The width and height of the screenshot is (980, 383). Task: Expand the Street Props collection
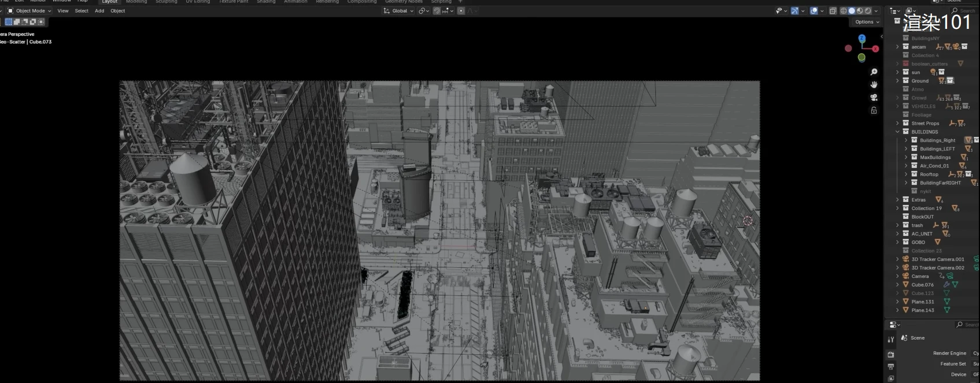click(898, 123)
